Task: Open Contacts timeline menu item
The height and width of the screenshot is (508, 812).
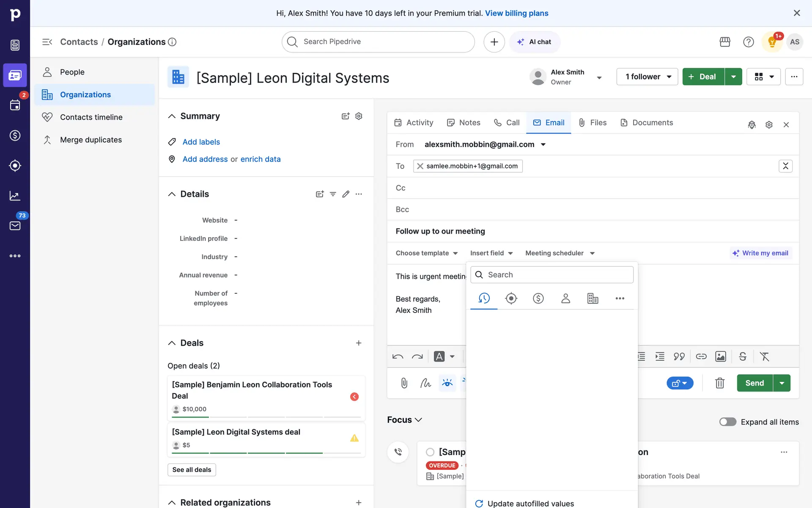Action: click(x=91, y=117)
